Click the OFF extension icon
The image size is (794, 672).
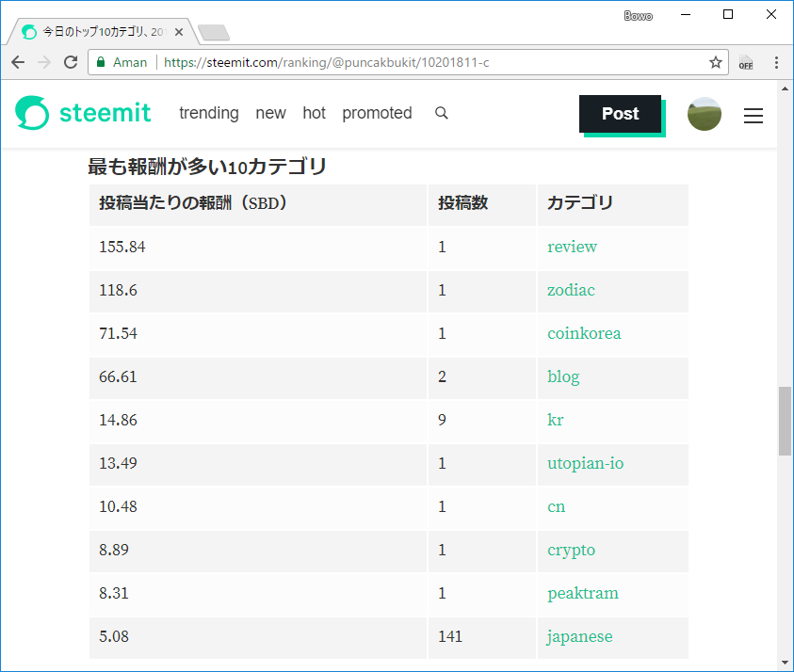click(x=745, y=62)
